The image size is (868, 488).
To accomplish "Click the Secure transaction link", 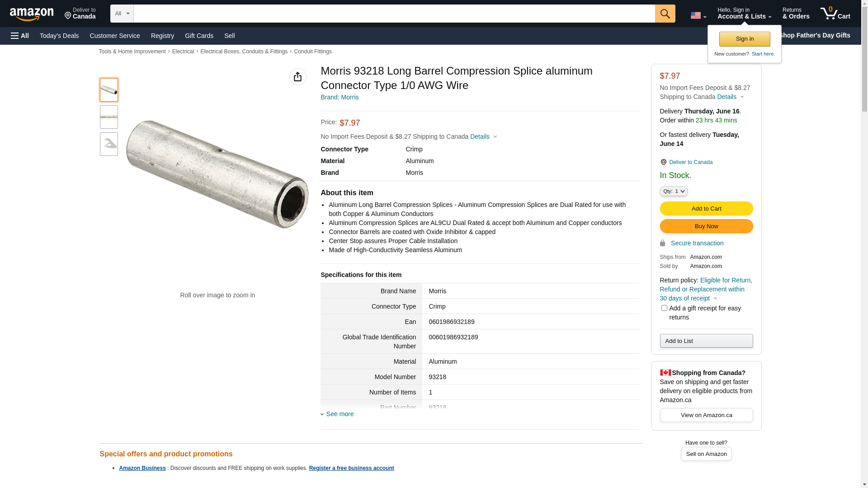I will click(697, 243).
